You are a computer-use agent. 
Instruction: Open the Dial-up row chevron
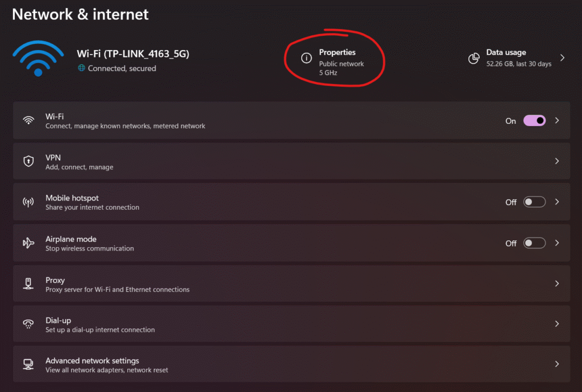pos(557,324)
